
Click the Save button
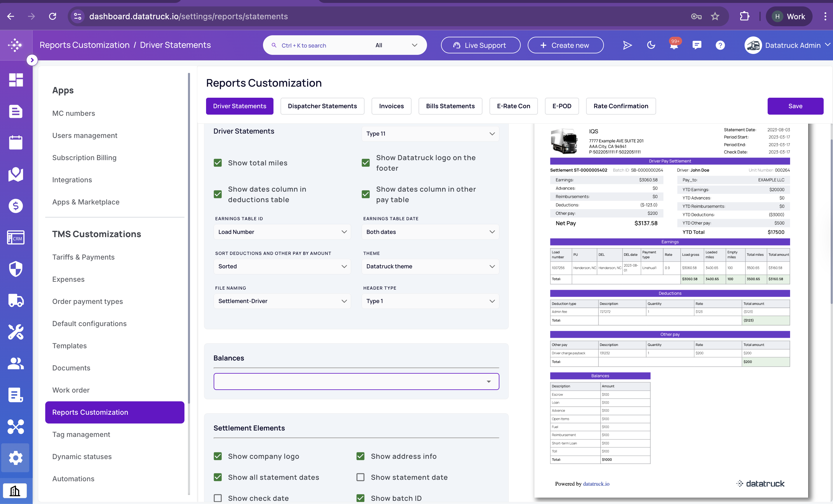pyautogui.click(x=795, y=106)
